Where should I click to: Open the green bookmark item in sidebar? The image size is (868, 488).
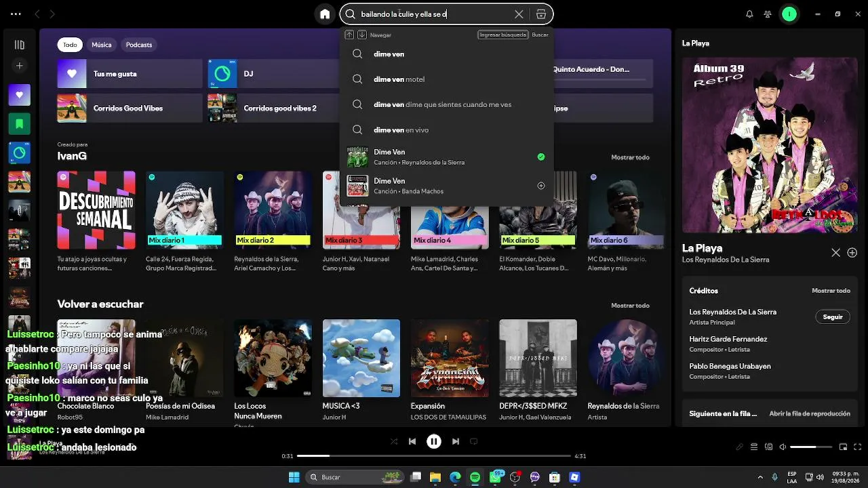pyautogui.click(x=19, y=124)
